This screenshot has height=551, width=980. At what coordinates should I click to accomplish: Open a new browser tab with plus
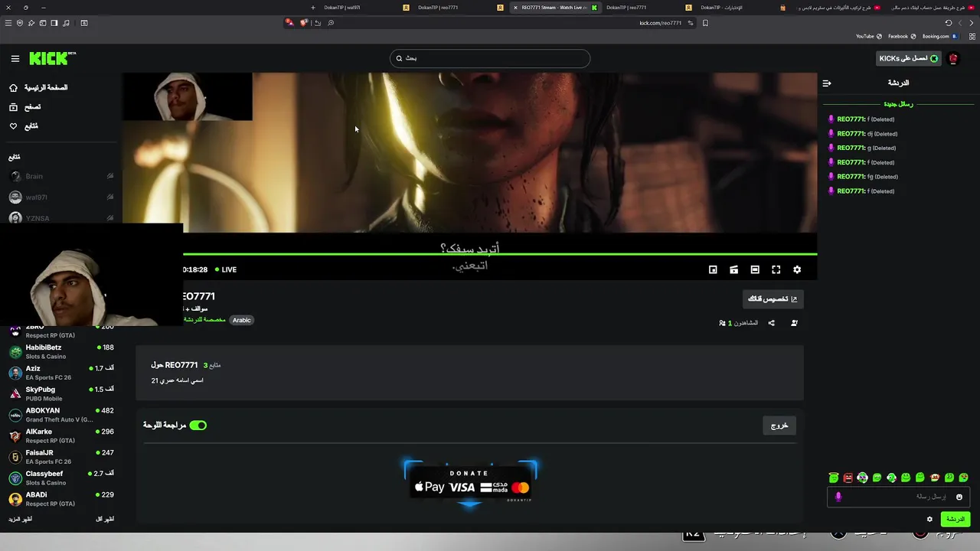(312, 8)
